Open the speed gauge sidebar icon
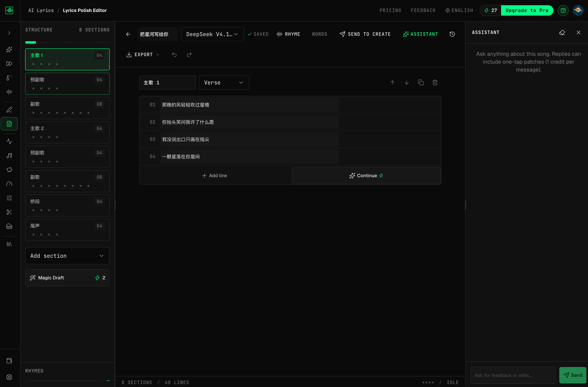The image size is (588, 387). point(9,184)
